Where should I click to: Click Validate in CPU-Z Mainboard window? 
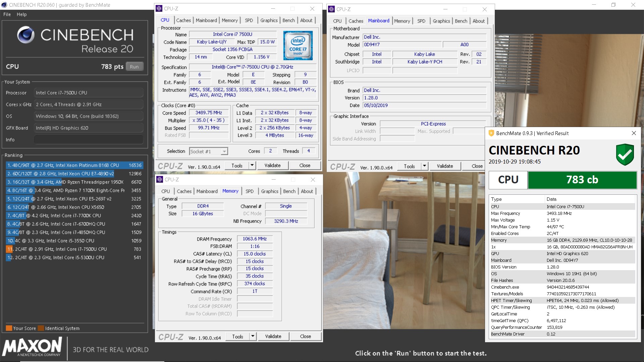(445, 166)
